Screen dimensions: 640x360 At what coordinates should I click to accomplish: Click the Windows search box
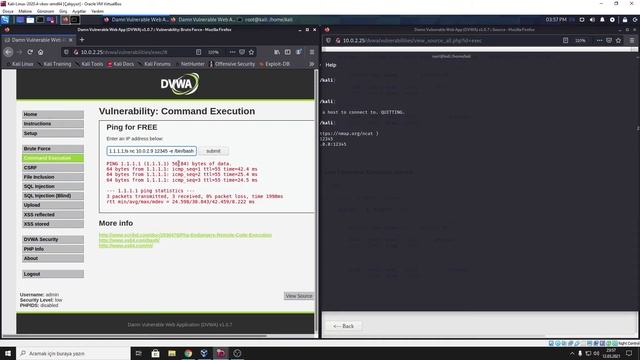(73, 353)
